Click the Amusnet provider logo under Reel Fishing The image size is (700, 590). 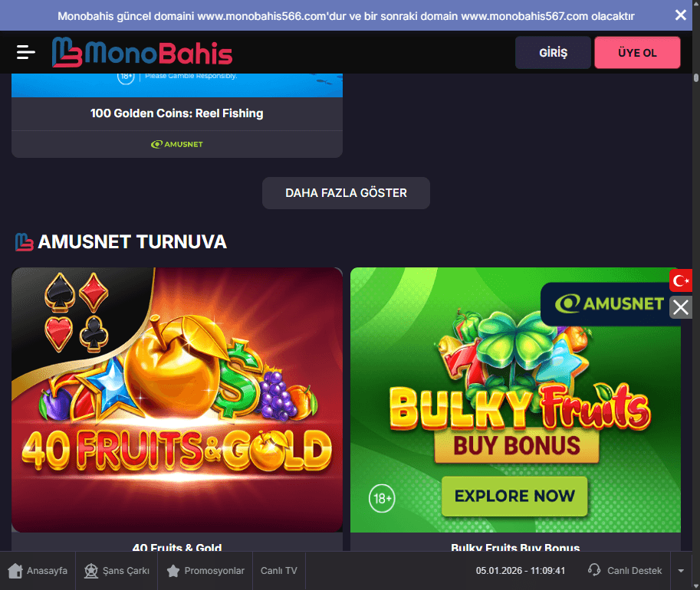click(177, 144)
